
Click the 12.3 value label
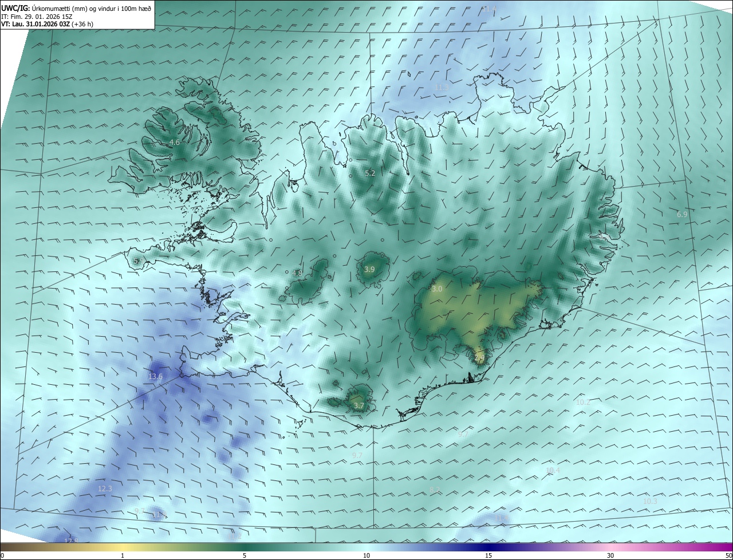[105, 488]
